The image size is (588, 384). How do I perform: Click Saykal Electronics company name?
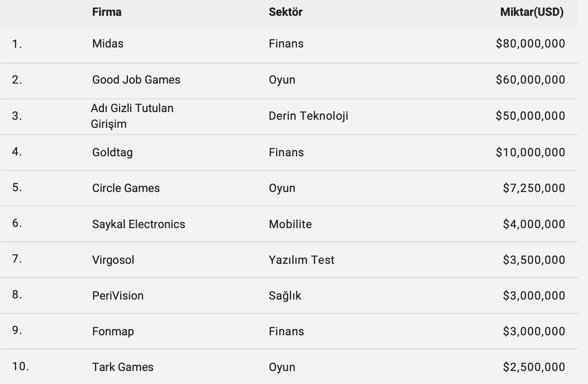[138, 224]
